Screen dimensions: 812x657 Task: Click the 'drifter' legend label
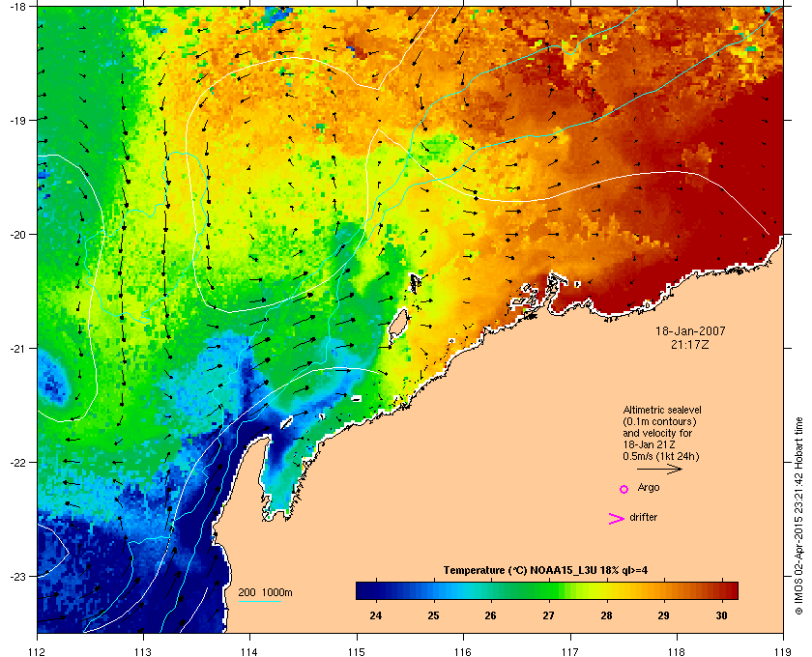(643, 517)
